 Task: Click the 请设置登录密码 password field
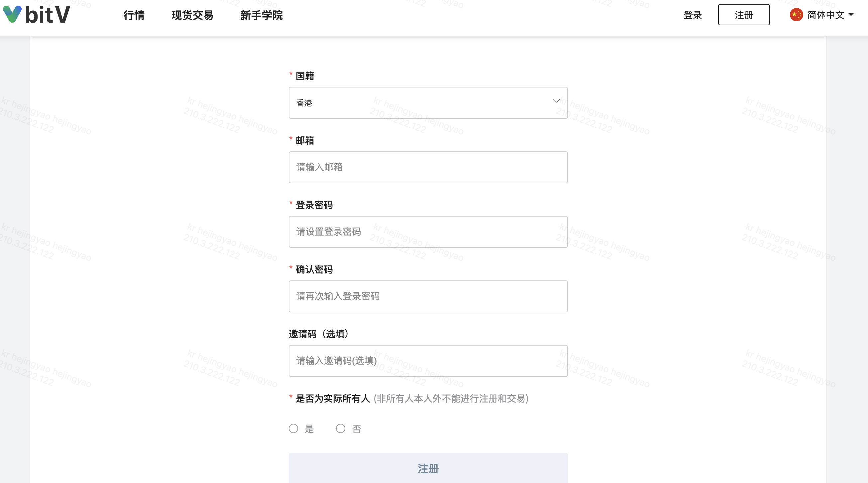click(x=428, y=232)
